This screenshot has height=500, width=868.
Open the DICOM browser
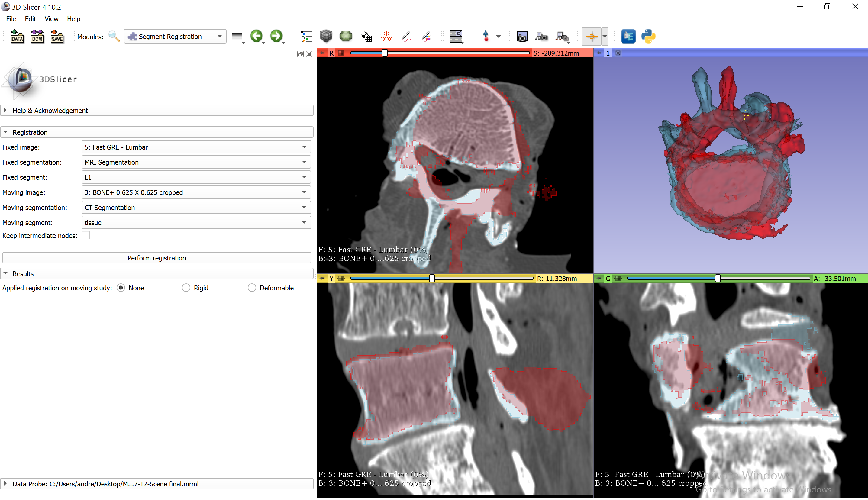pos(37,36)
